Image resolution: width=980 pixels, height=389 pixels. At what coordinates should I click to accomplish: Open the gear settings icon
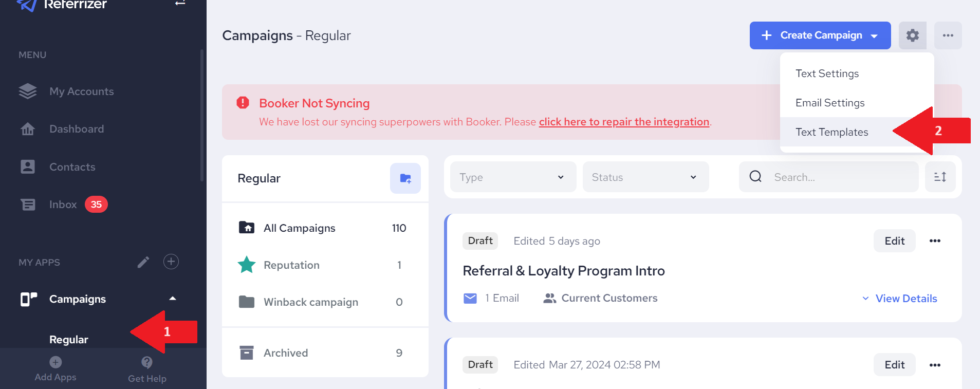(912, 35)
